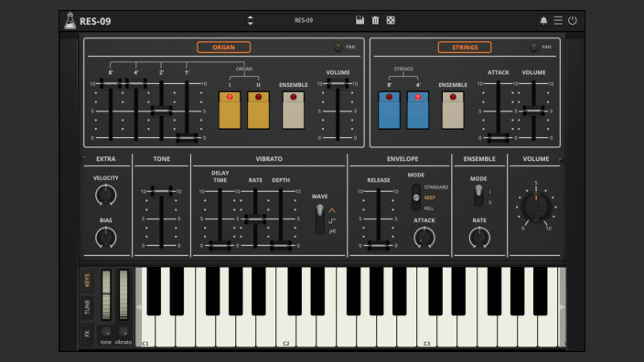644x362 pixels.
Task: Play the C3 piano key
Action: [x=426, y=330]
